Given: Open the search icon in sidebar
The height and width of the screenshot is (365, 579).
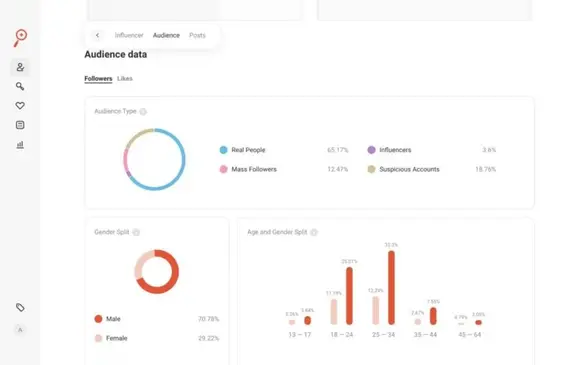Looking at the screenshot, I should click(x=20, y=86).
